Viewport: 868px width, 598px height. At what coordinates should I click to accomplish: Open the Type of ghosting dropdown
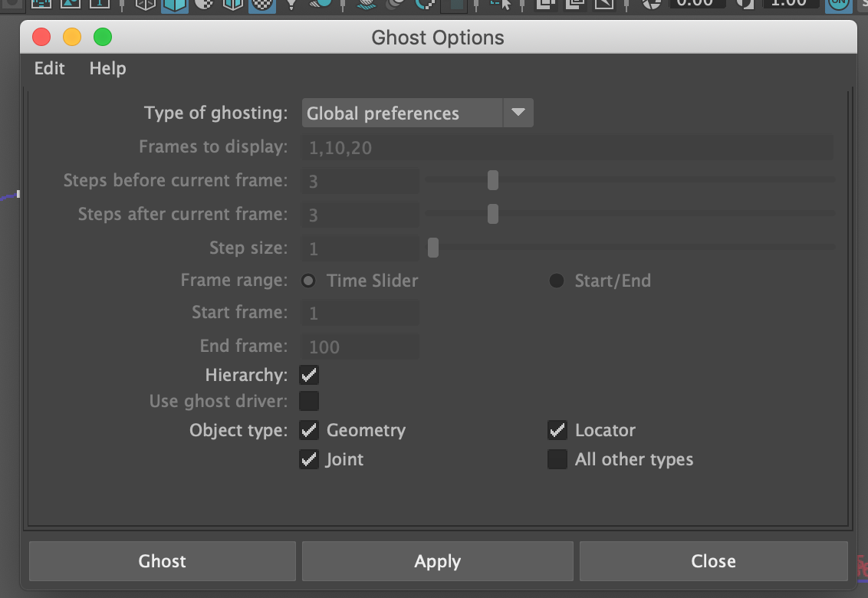518,113
